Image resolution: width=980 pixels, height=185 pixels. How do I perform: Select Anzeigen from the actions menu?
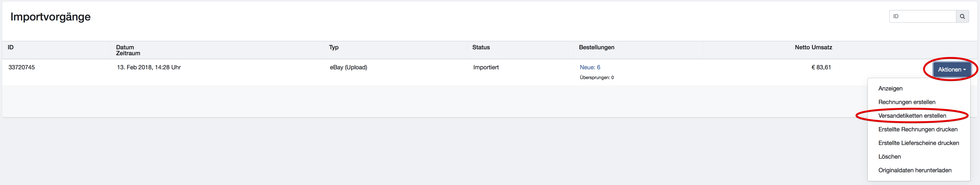pyautogui.click(x=890, y=88)
